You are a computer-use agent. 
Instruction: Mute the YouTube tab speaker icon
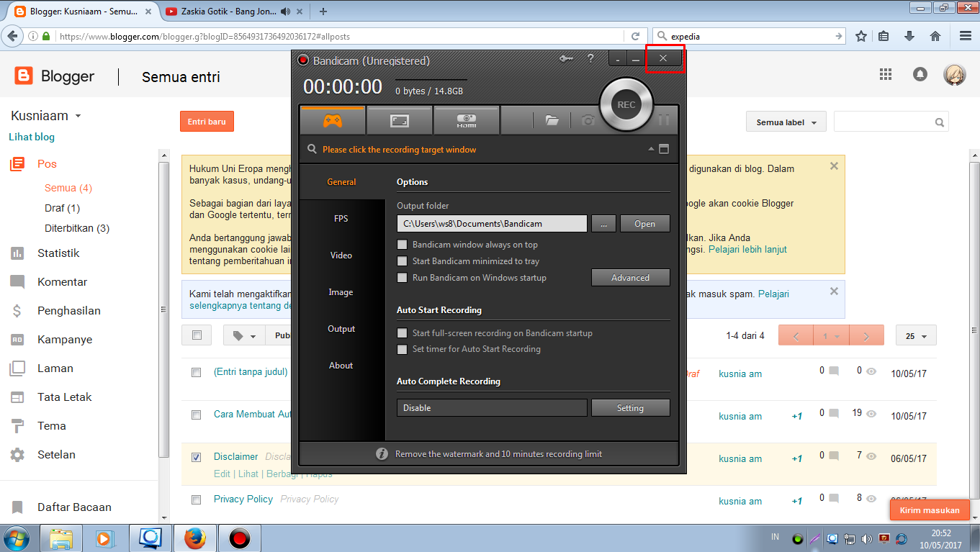pyautogui.click(x=285, y=12)
